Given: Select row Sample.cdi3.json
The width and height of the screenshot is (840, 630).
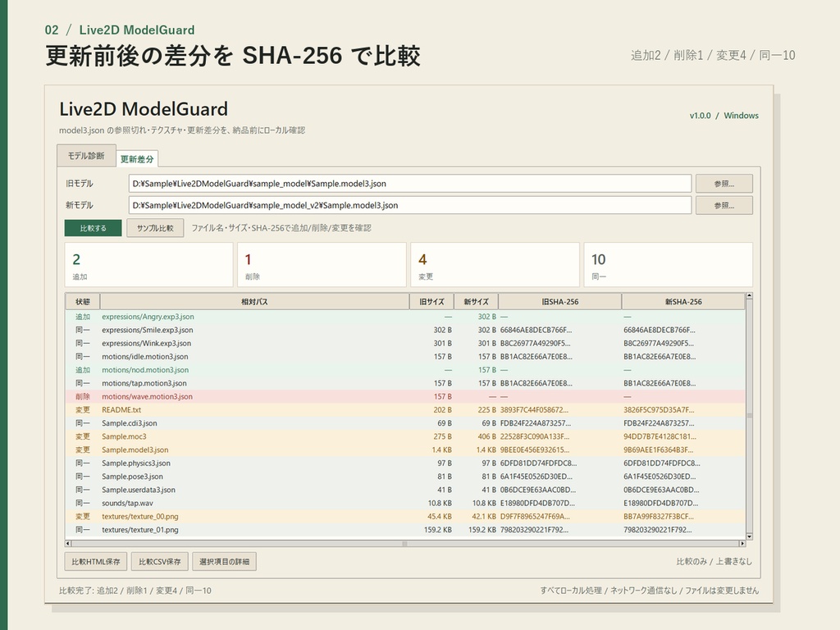Looking at the screenshot, I should 405,423.
